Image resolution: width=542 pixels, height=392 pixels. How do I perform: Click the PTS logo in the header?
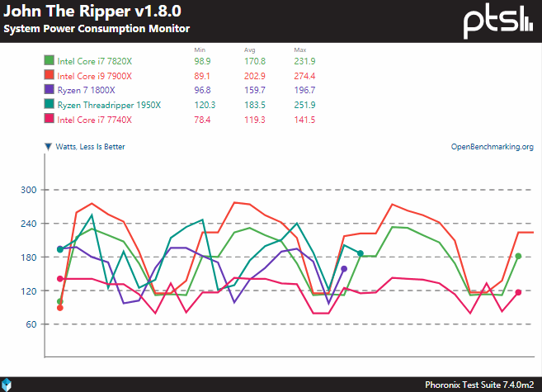click(498, 21)
